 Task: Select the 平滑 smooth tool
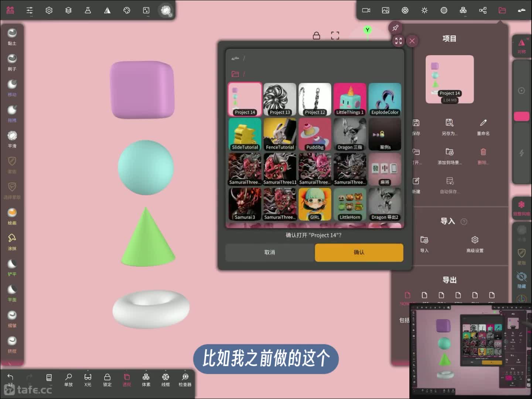[x=12, y=139]
